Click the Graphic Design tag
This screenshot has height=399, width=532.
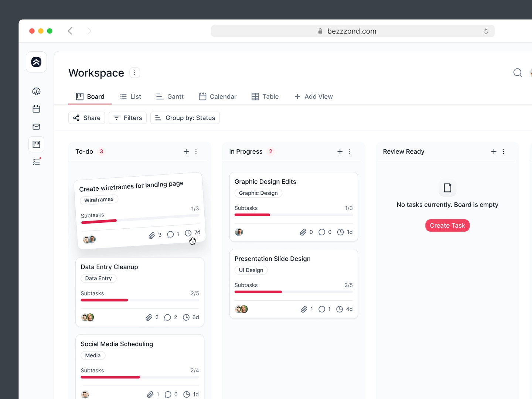[258, 193]
